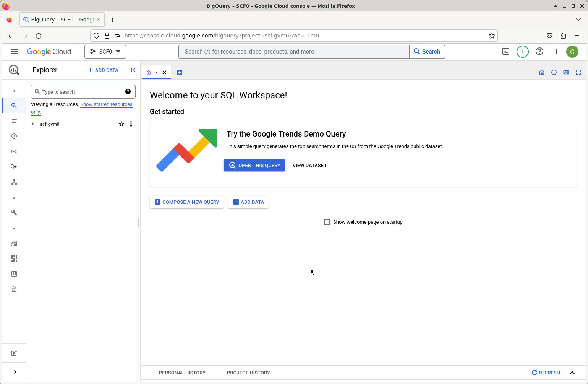Open the SCF0 project selector dropdown
588x384 pixels.
point(105,52)
